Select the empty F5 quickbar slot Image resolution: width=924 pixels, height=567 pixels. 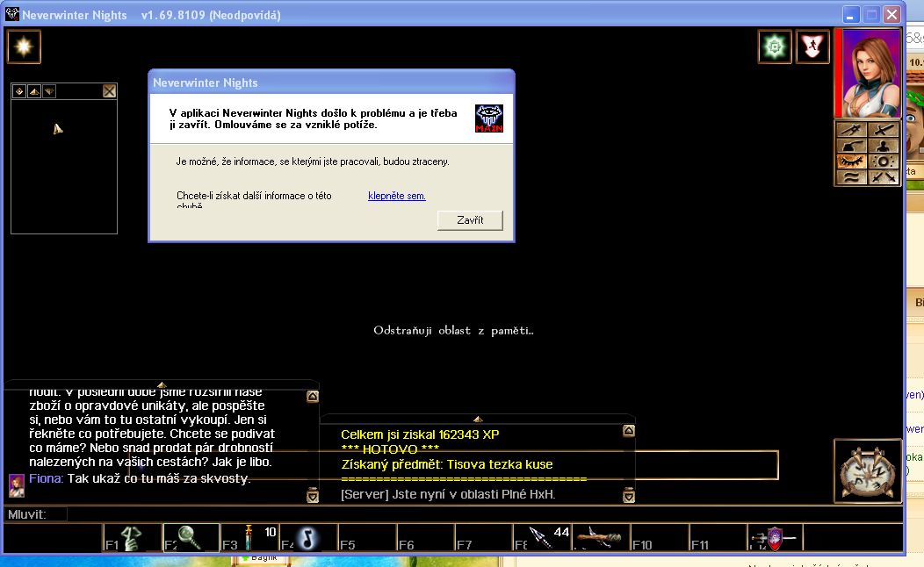(367, 537)
